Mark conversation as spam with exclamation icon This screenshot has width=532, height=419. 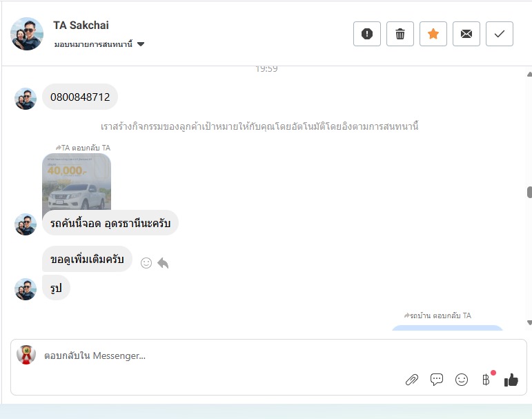pos(367,34)
